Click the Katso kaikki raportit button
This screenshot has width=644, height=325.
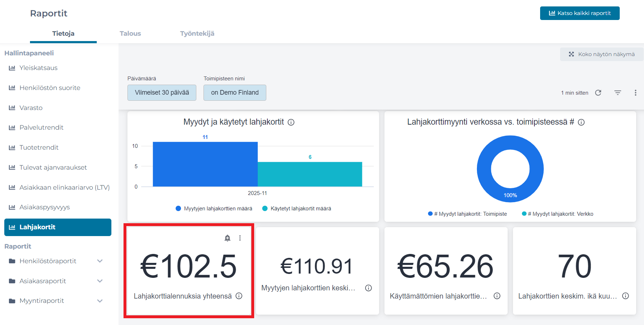[580, 13]
